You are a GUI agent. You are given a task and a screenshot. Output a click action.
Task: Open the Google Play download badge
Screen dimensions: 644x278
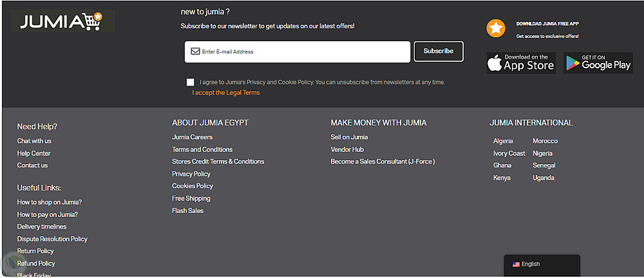click(598, 62)
